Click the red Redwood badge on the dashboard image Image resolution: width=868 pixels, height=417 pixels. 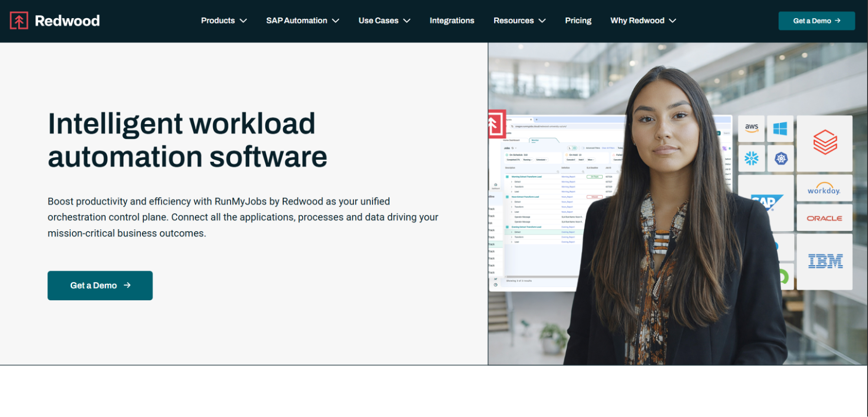(497, 124)
